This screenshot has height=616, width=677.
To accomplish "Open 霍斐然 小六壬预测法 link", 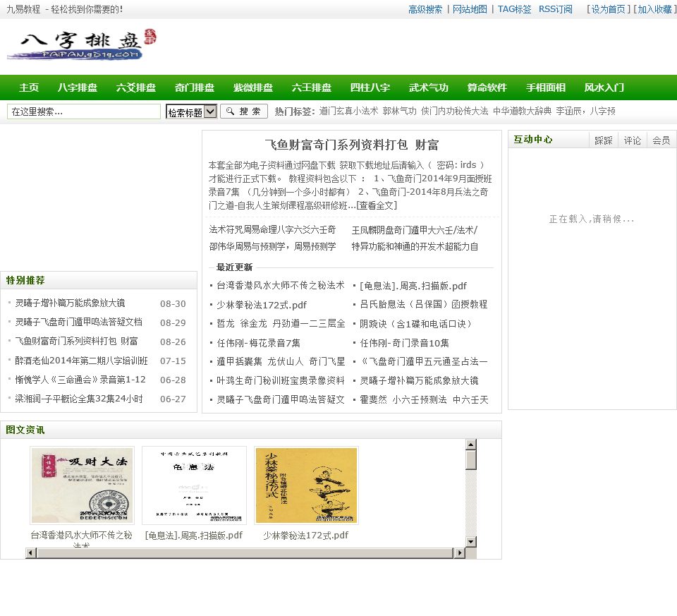I will (x=424, y=400).
